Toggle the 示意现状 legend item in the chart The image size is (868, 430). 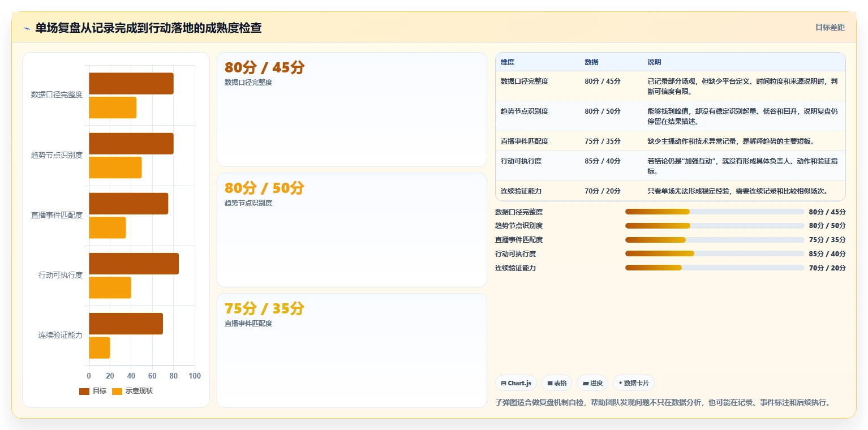point(132,391)
